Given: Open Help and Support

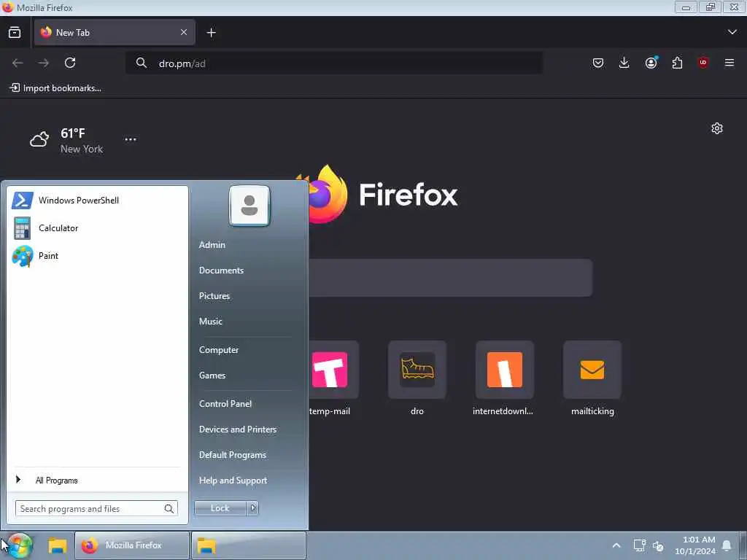Looking at the screenshot, I should (x=233, y=481).
